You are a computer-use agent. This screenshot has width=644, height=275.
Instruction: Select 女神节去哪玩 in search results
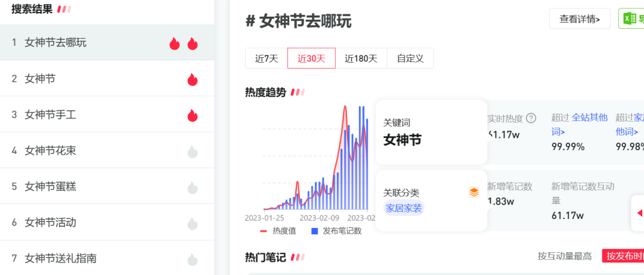click(x=55, y=42)
